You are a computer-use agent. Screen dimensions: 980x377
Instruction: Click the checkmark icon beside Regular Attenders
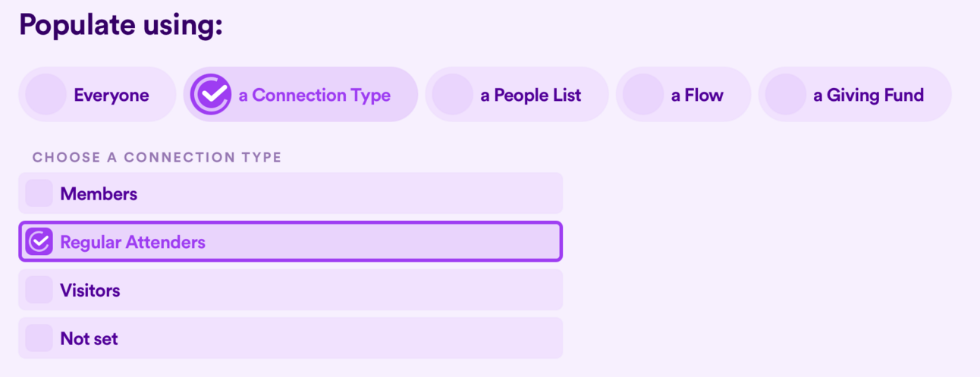click(39, 242)
